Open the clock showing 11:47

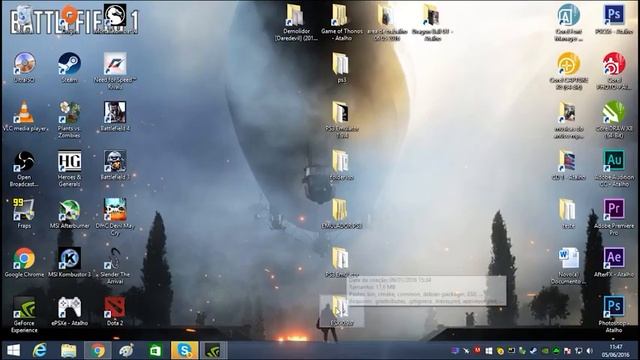click(616, 351)
